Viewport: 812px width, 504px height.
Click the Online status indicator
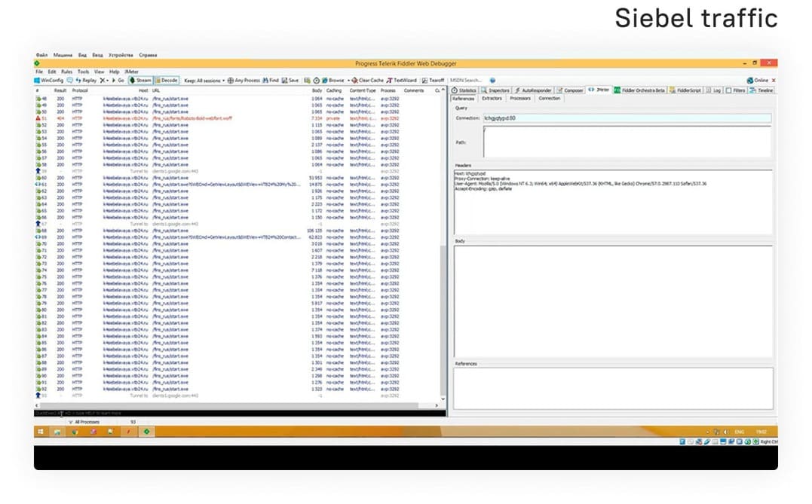758,80
